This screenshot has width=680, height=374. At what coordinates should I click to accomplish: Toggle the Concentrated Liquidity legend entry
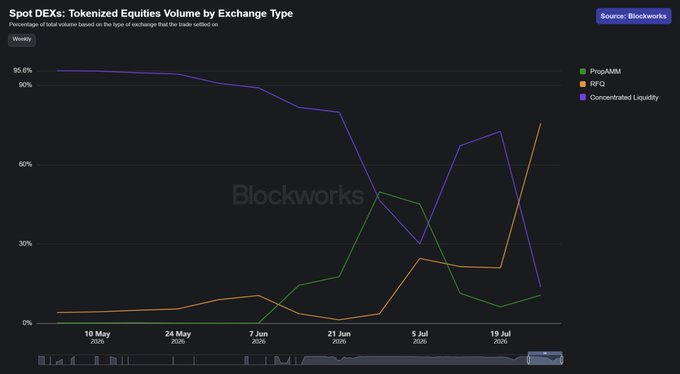click(619, 98)
